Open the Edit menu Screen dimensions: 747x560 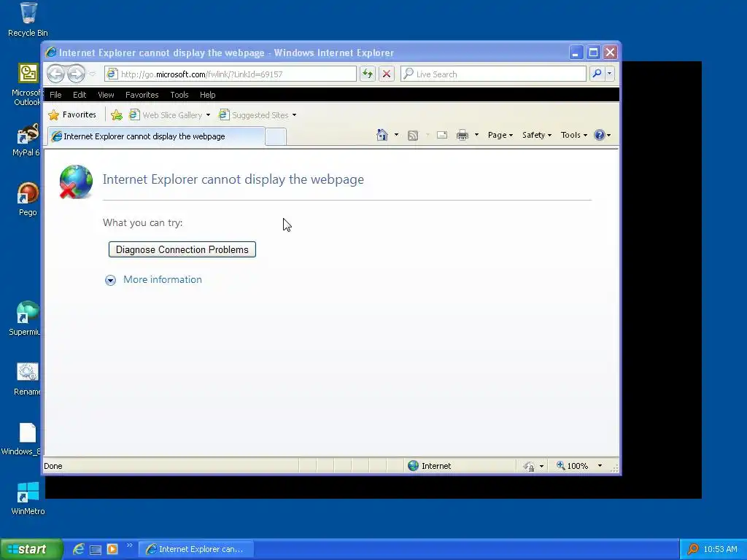(x=80, y=95)
